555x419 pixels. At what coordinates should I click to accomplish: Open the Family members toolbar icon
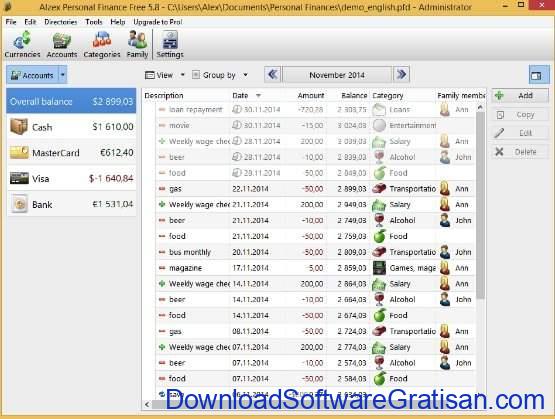tap(137, 44)
